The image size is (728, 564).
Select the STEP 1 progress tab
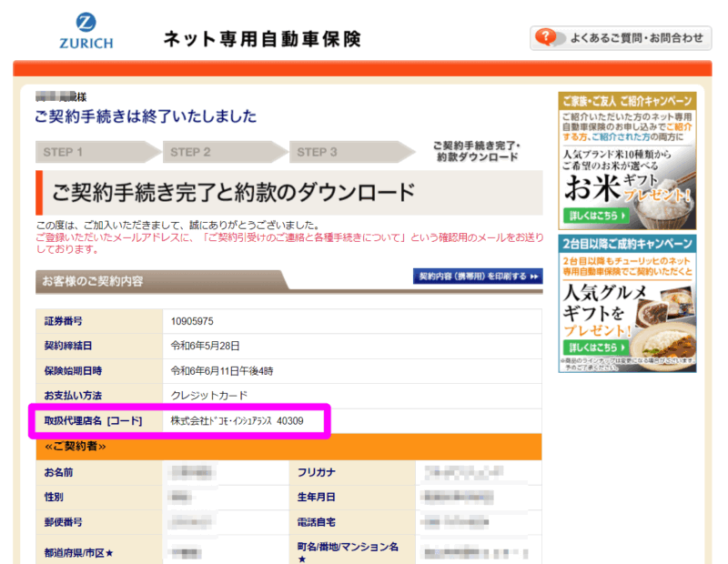point(89,152)
